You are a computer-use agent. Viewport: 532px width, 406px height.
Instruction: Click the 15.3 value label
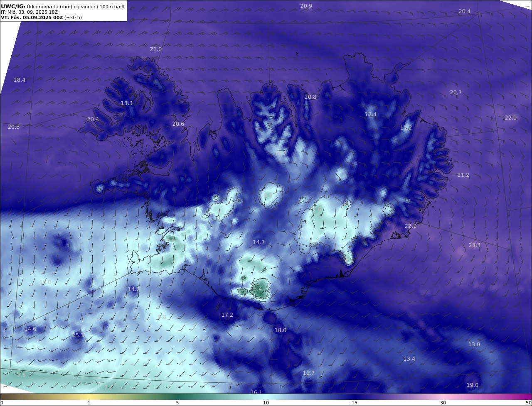[78, 335]
